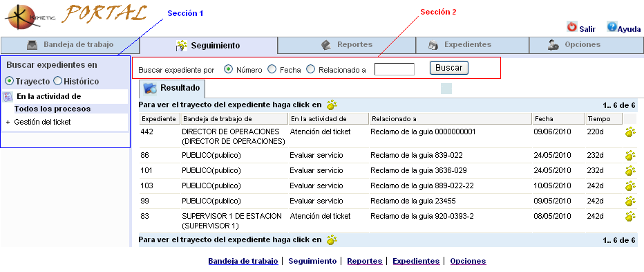View trajectory footprints for expediente 103

coord(630,185)
